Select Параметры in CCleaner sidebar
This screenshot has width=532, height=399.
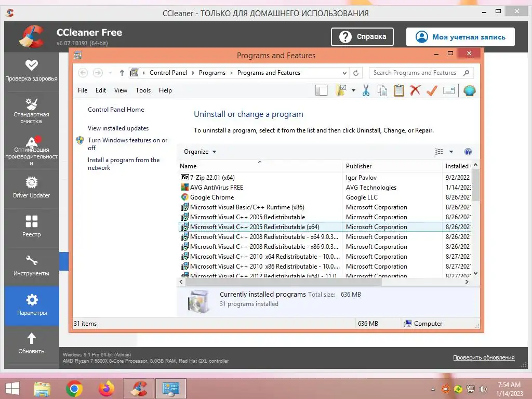coord(32,305)
